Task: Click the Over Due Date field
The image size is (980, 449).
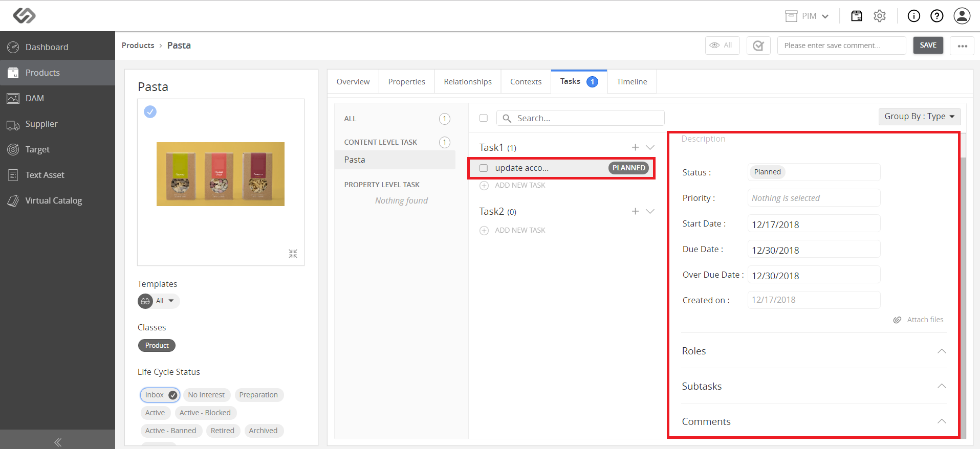Action: pos(814,275)
